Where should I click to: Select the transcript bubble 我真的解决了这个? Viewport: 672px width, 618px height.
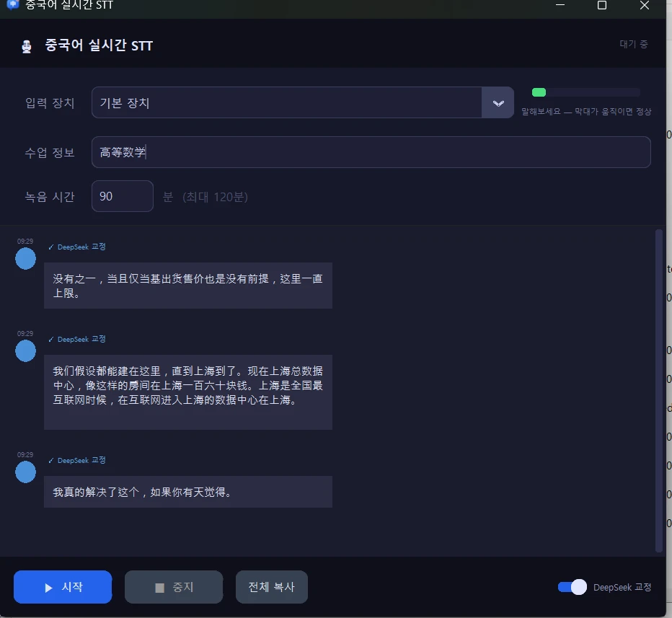tap(188, 492)
